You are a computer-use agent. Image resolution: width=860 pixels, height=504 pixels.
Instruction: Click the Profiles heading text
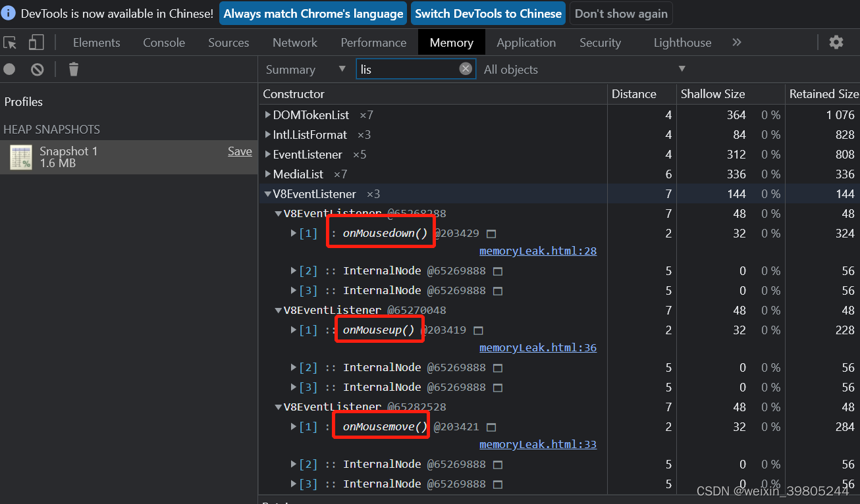tap(24, 102)
